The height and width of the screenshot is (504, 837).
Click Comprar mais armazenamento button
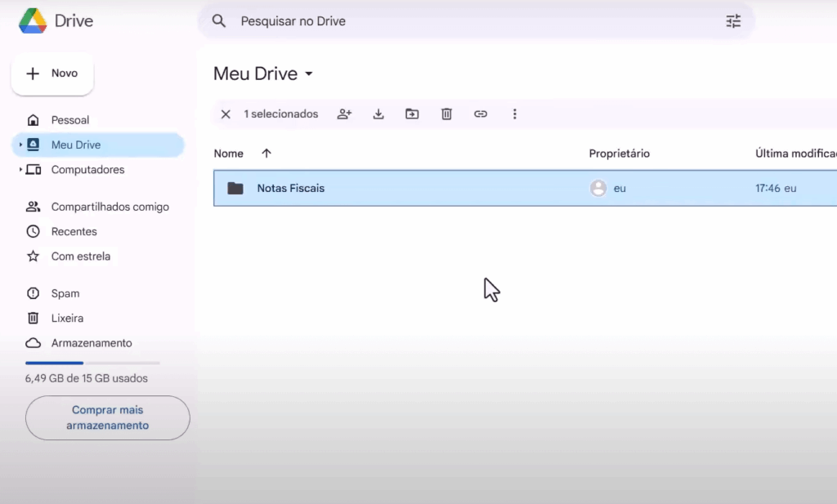[x=107, y=417]
